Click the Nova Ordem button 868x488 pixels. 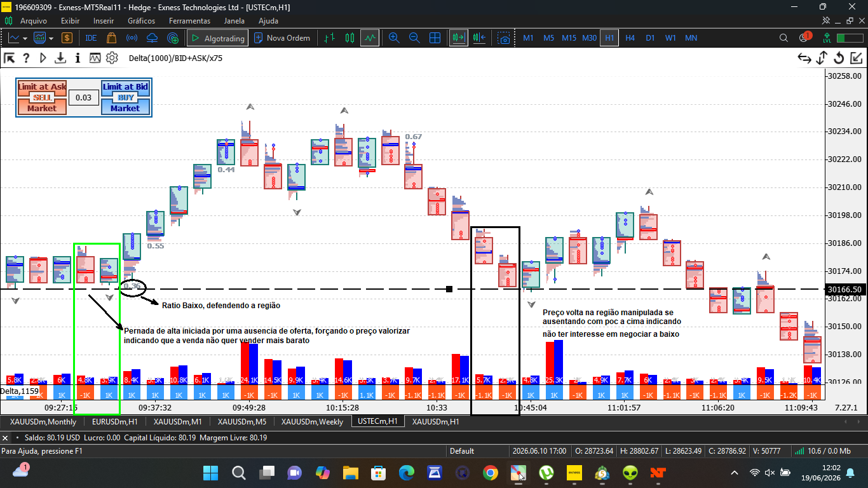coord(282,38)
